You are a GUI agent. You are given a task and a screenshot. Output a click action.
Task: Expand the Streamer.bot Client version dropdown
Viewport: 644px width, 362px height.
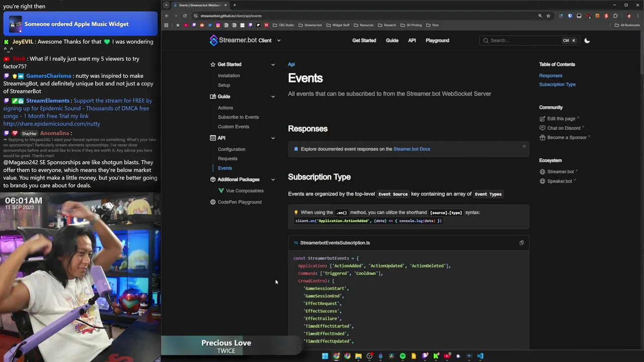[279, 40]
